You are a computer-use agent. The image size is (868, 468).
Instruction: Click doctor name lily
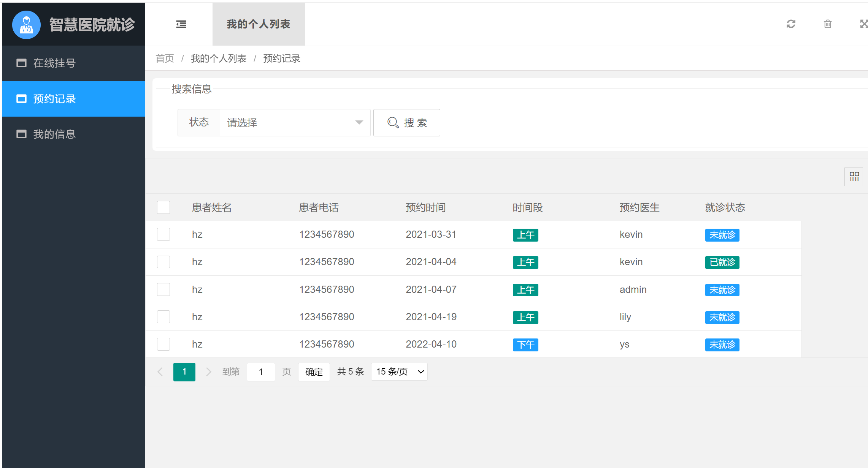tap(625, 317)
